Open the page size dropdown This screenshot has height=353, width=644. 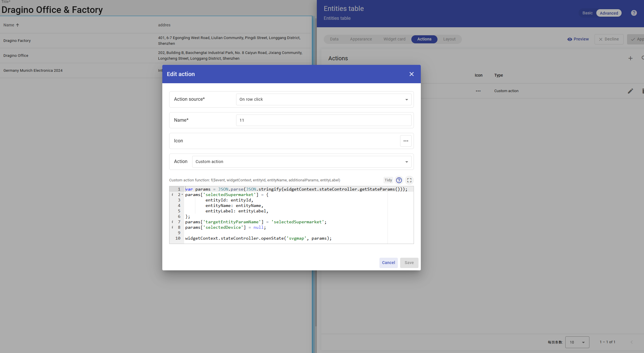tap(577, 342)
